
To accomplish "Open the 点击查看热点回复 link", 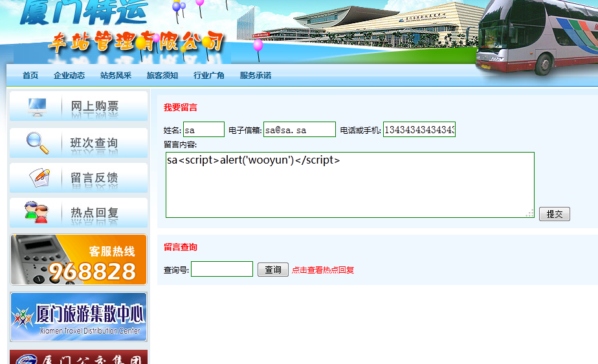I will (x=323, y=270).
